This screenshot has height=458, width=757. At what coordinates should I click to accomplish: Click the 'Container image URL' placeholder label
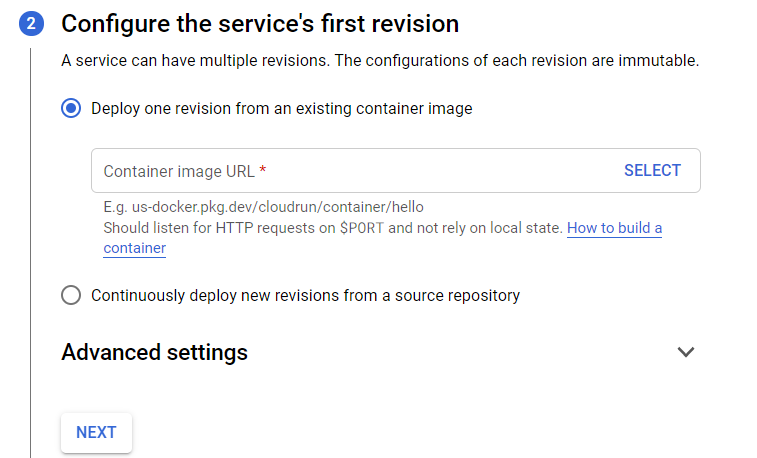(x=179, y=171)
